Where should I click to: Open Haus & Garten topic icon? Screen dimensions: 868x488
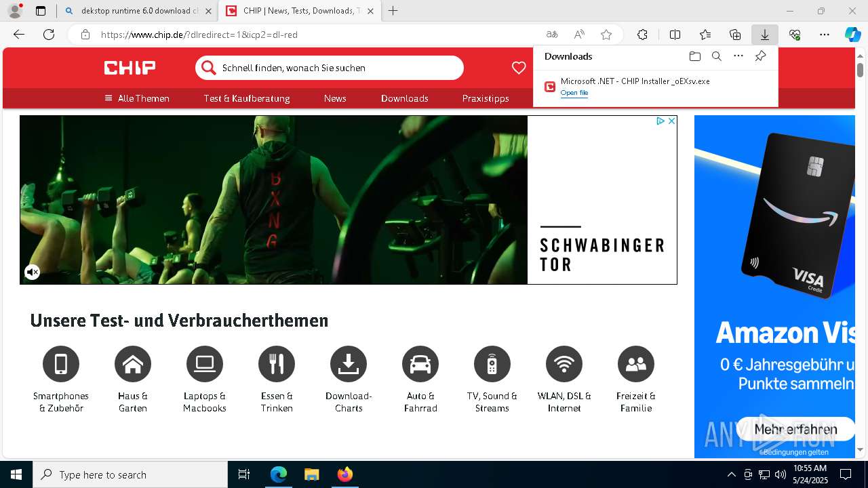tap(133, 364)
